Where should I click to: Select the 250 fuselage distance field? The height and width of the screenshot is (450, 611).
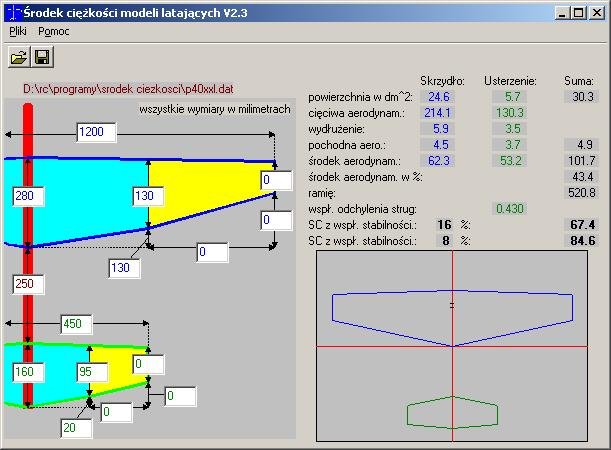click(28, 284)
